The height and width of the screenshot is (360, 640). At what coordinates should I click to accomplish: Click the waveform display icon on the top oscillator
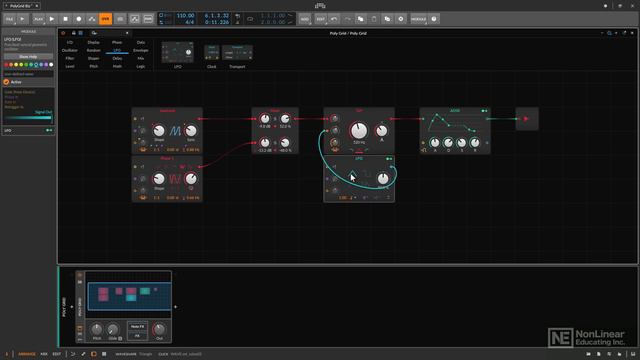[175, 131]
